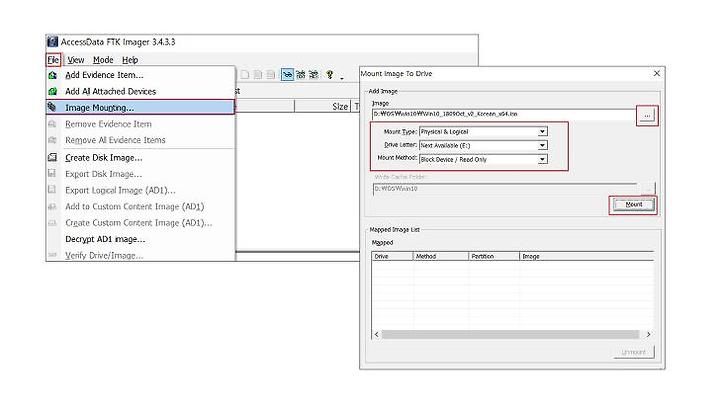Image resolution: width=720 pixels, height=404 pixels.
Task: Open the File menu
Action: point(53,60)
